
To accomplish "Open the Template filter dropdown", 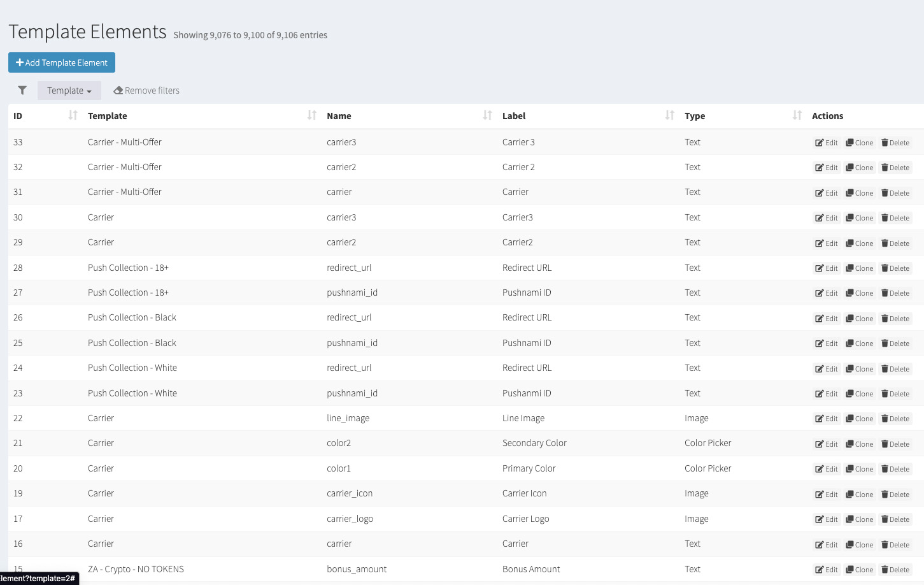I will (x=69, y=90).
